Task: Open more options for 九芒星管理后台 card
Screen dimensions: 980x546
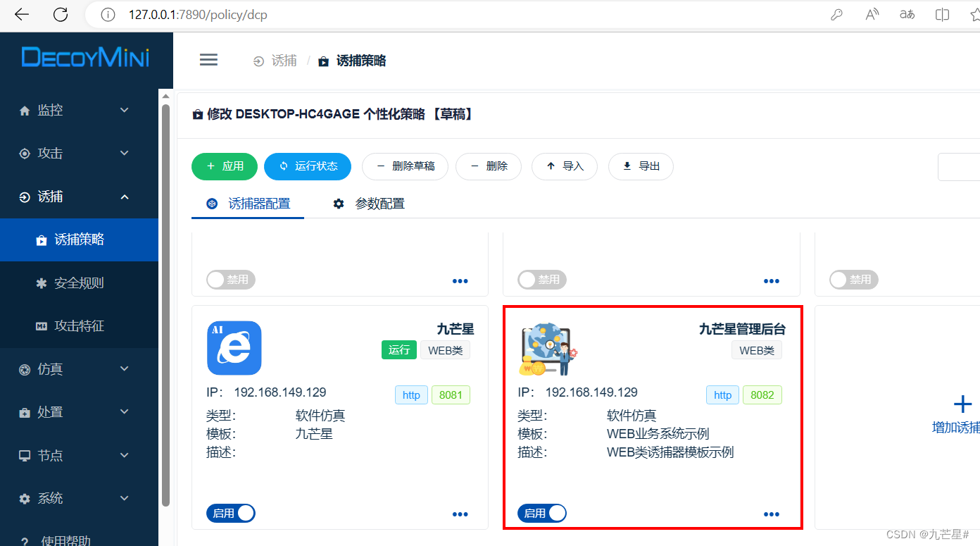Action: point(772,515)
